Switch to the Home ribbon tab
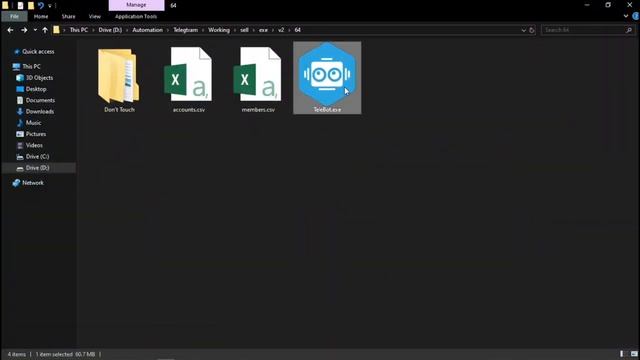The width and height of the screenshot is (640, 360). (x=41, y=16)
